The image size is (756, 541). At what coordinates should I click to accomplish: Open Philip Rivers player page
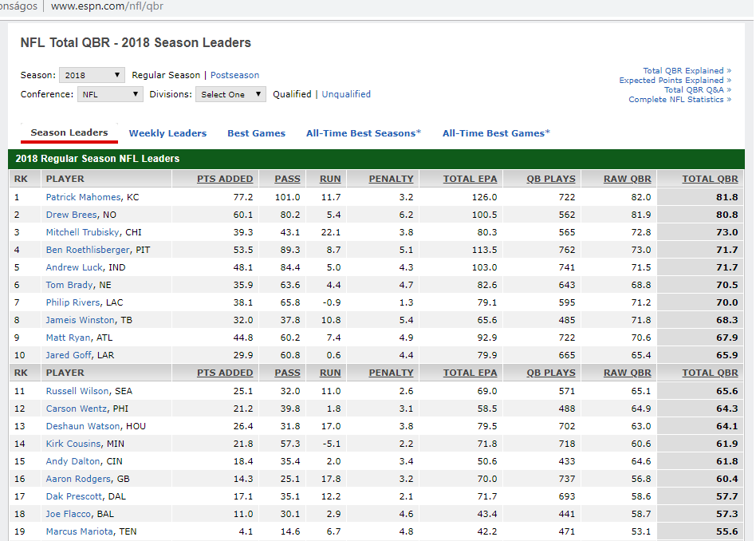tap(73, 302)
